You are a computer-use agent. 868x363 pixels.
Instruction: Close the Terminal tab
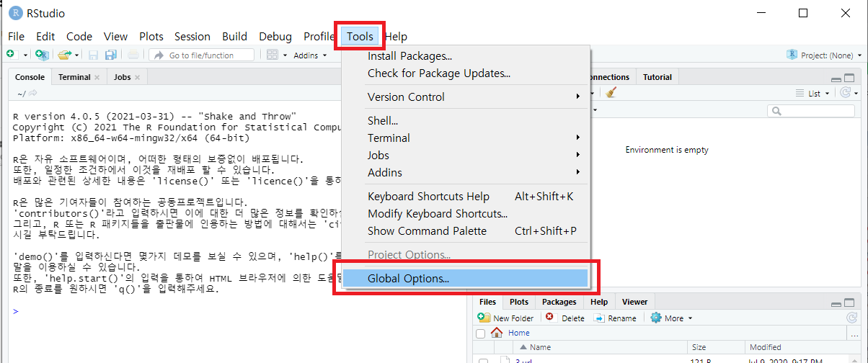pyautogui.click(x=97, y=77)
